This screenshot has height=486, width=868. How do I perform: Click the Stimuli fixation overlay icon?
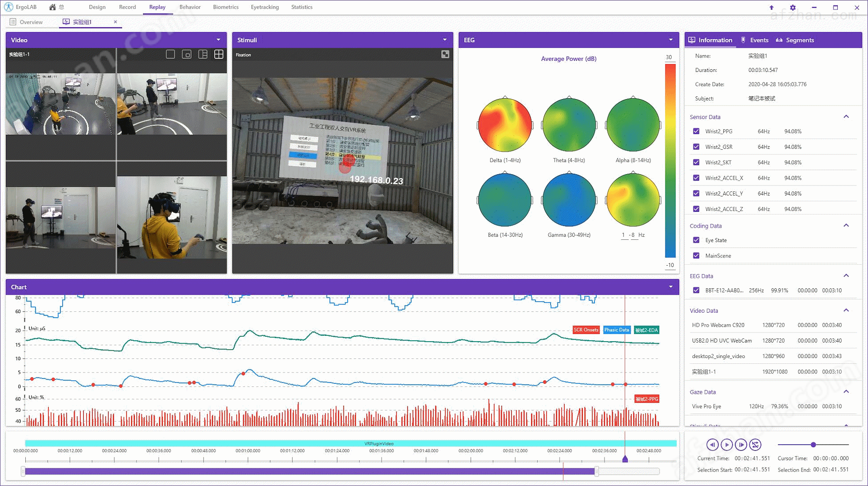pos(445,54)
